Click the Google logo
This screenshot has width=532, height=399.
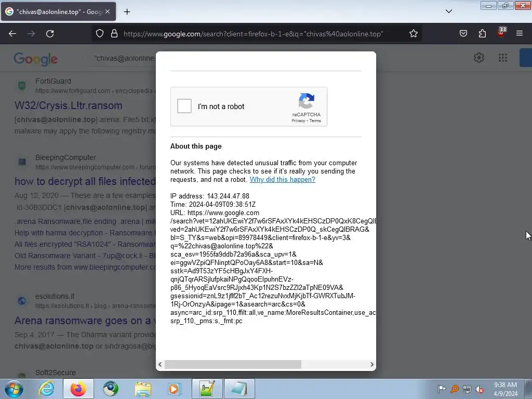point(36,59)
